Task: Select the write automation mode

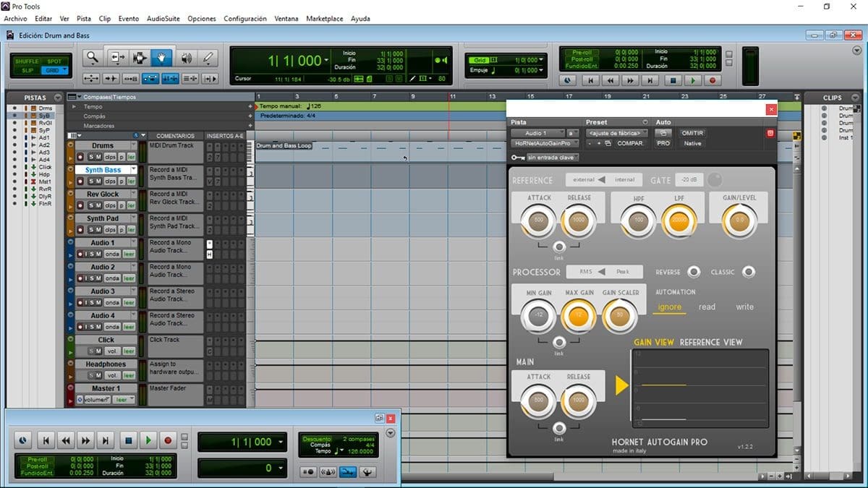Action: [745, 307]
